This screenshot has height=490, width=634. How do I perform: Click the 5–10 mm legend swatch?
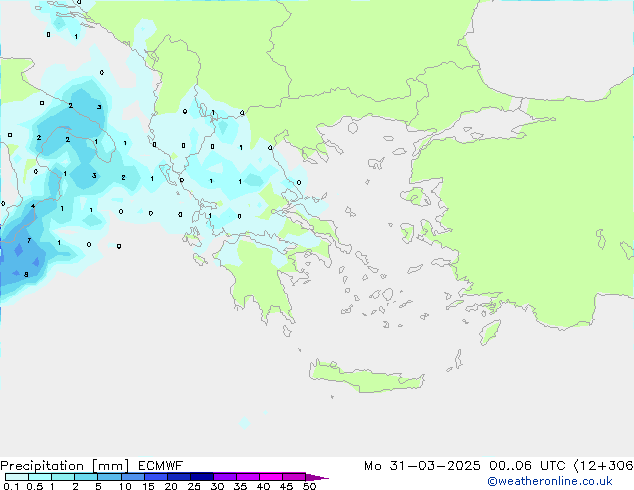click(x=109, y=477)
